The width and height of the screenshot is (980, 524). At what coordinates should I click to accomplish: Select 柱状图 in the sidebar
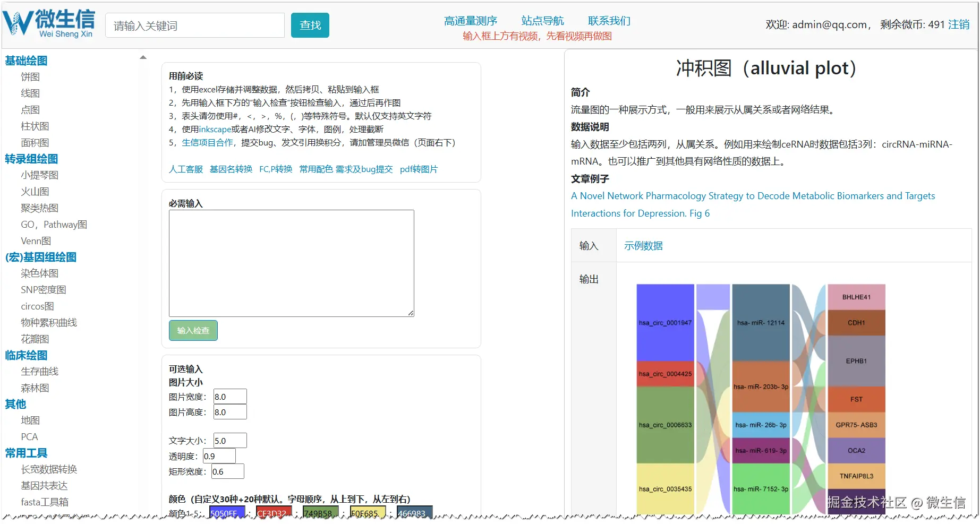tap(35, 126)
